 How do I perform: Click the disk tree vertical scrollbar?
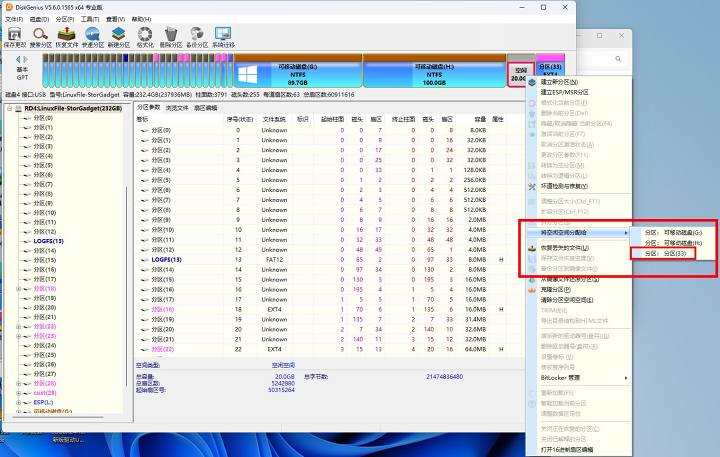tap(126, 285)
